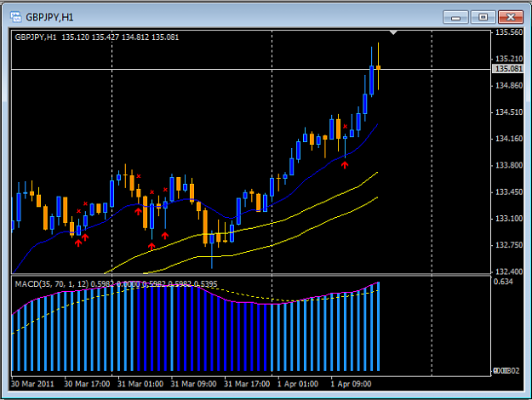The width and height of the screenshot is (532, 400).
Task: Minimize the GBPJPY,H1 chart window
Action: [455, 17]
